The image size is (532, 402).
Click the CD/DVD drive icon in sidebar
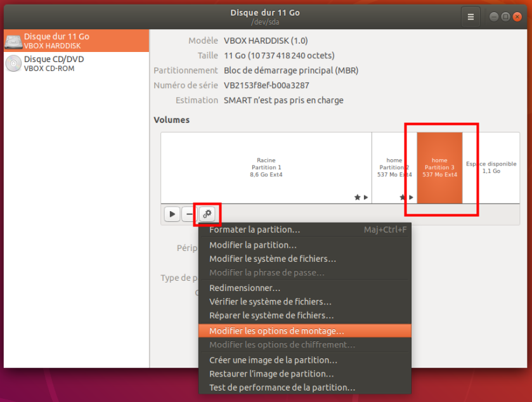pos(13,64)
